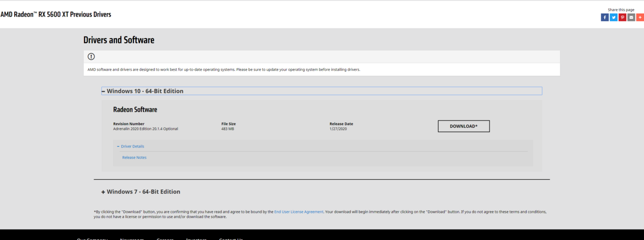Click the exclamation notice icon
Screen dimensions: 644x240
91,56
